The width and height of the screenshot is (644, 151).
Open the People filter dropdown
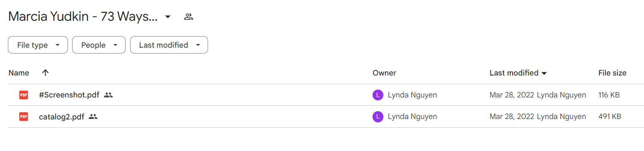click(x=99, y=45)
